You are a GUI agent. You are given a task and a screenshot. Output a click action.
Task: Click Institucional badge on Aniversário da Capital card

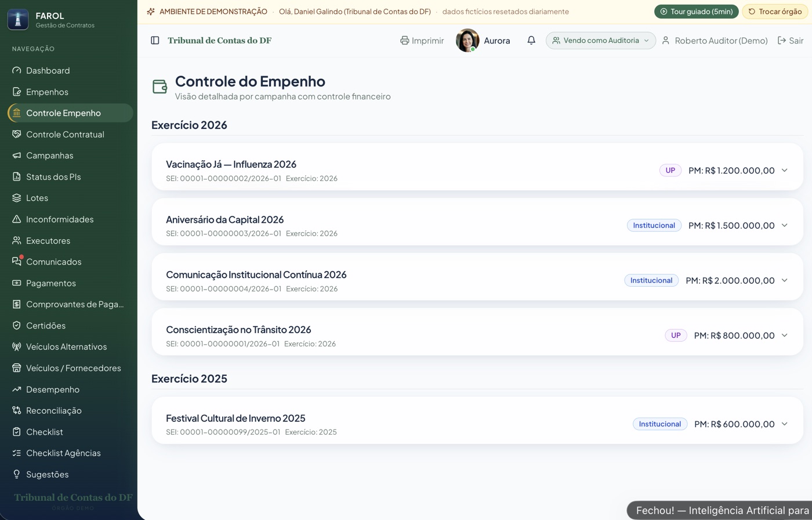click(654, 225)
